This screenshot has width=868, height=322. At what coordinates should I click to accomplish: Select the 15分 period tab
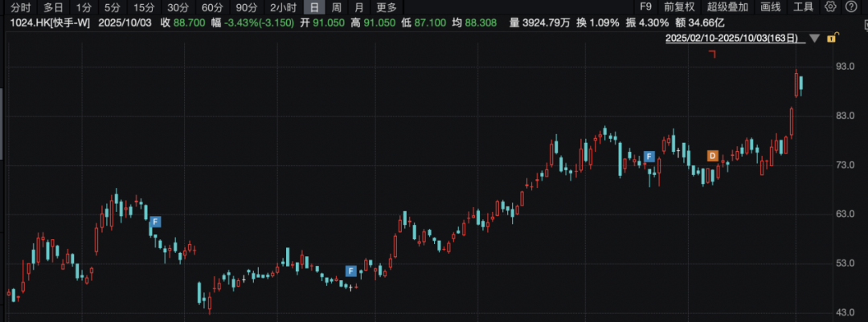coord(143,7)
